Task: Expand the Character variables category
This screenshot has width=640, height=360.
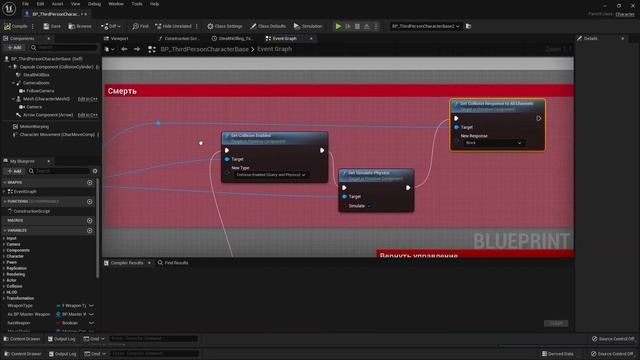Action: [x=4, y=256]
